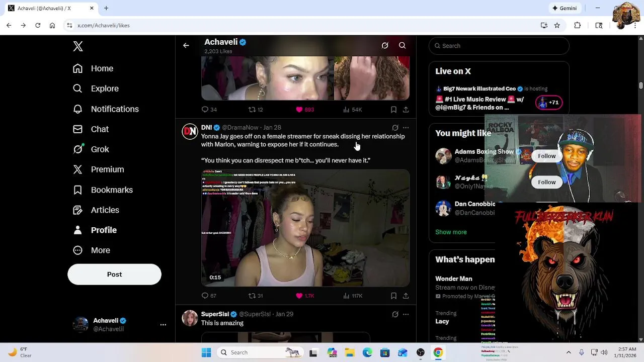Click Show more under You might like
644x362 pixels.
point(451,232)
